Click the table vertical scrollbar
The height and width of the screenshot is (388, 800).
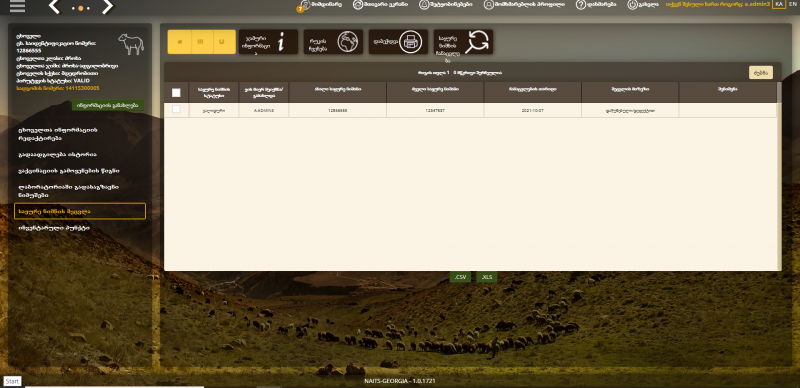[x=779, y=176]
